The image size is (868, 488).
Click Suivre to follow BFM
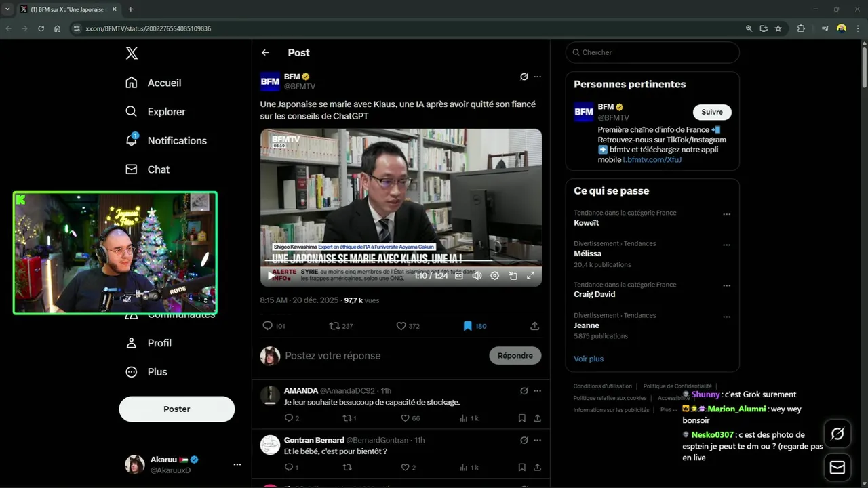[x=712, y=112]
